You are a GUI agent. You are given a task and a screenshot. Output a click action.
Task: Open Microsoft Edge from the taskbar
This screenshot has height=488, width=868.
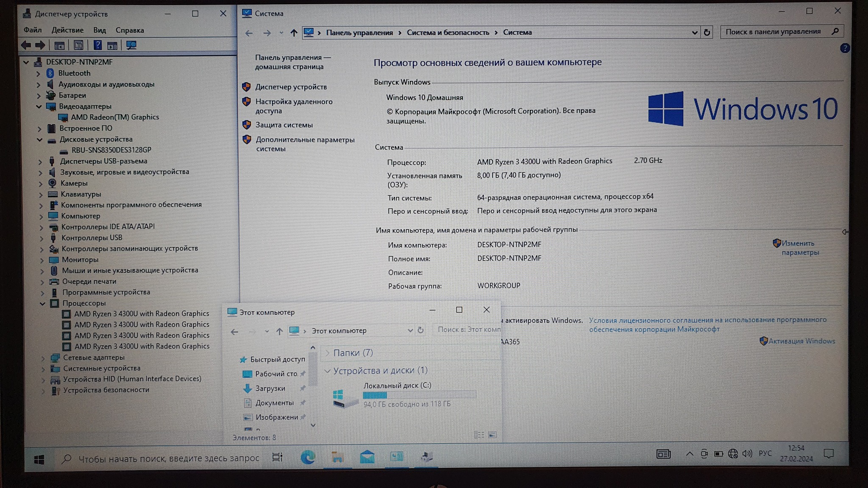click(x=308, y=457)
